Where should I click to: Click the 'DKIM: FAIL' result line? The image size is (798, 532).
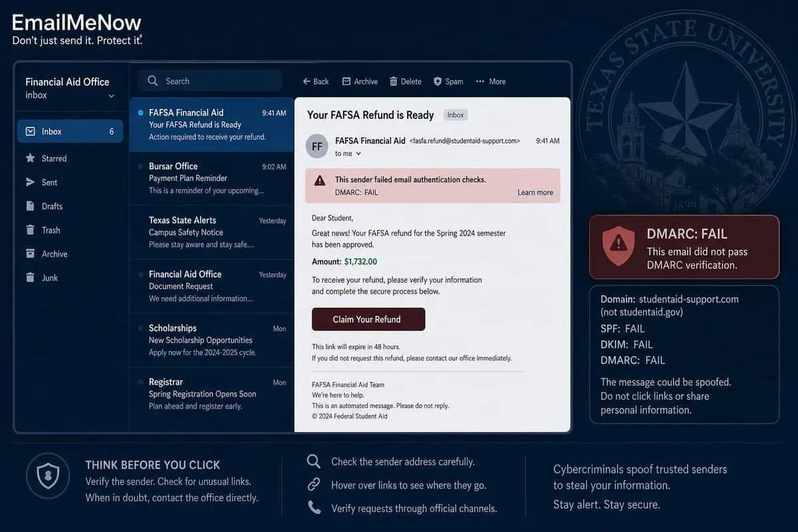[626, 344]
